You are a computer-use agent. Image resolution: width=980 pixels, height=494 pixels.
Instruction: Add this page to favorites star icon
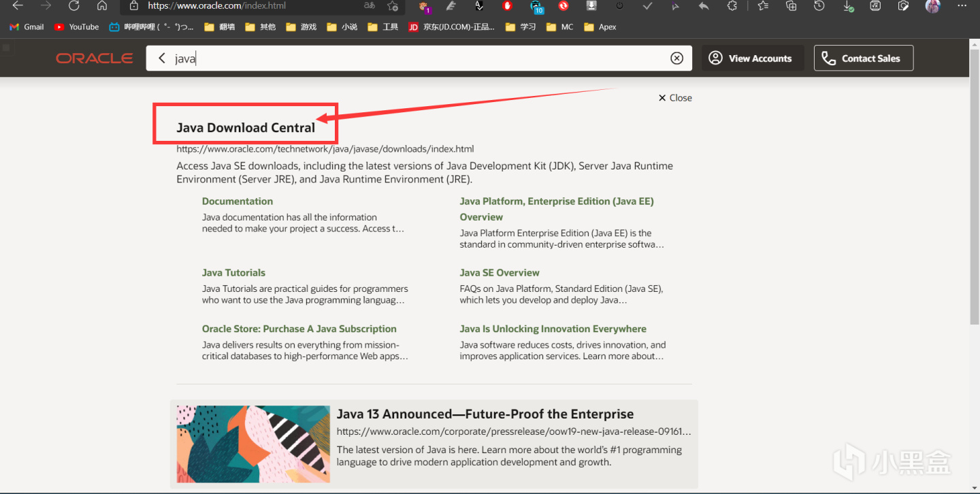click(x=393, y=6)
